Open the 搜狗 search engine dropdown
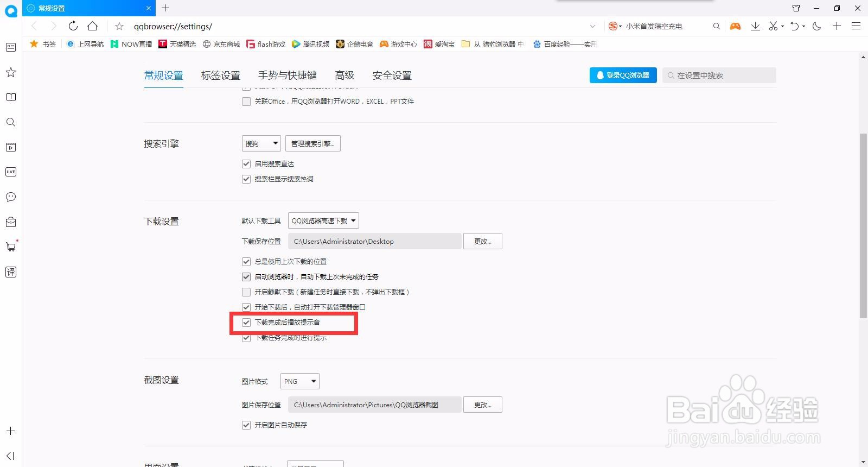The width and height of the screenshot is (868, 467). [x=261, y=143]
